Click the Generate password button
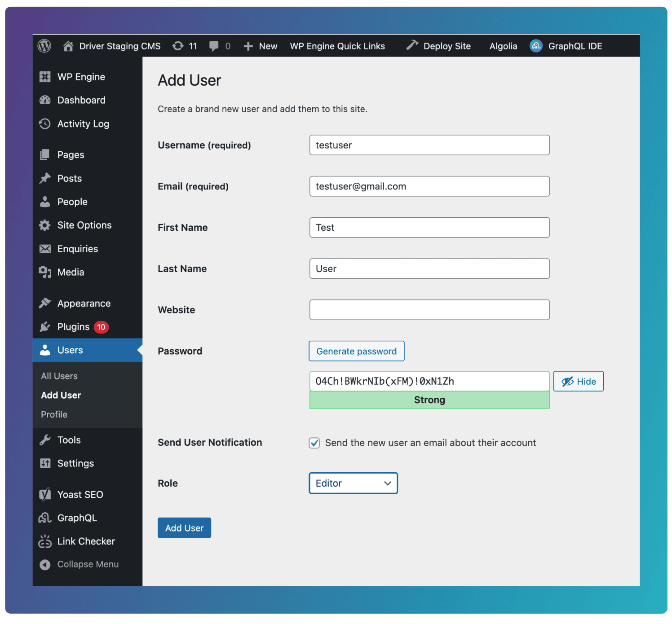 click(357, 351)
